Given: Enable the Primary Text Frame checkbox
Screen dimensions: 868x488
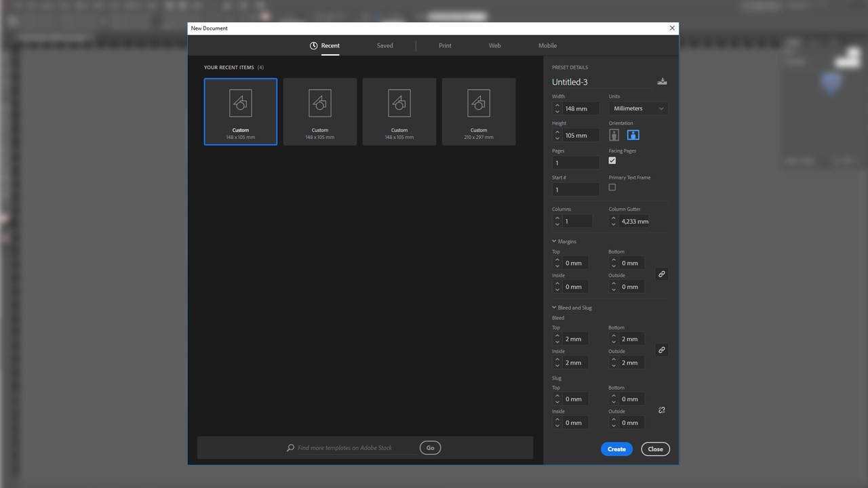Looking at the screenshot, I should pyautogui.click(x=612, y=187).
